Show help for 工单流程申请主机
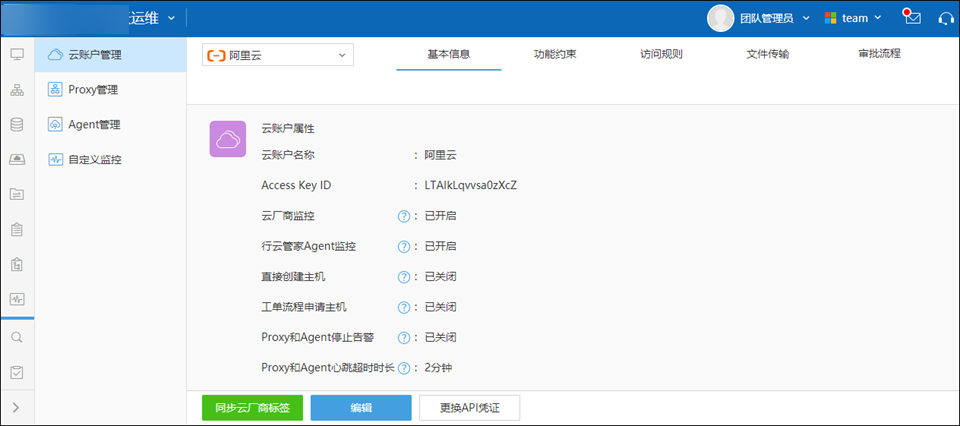 pos(403,307)
